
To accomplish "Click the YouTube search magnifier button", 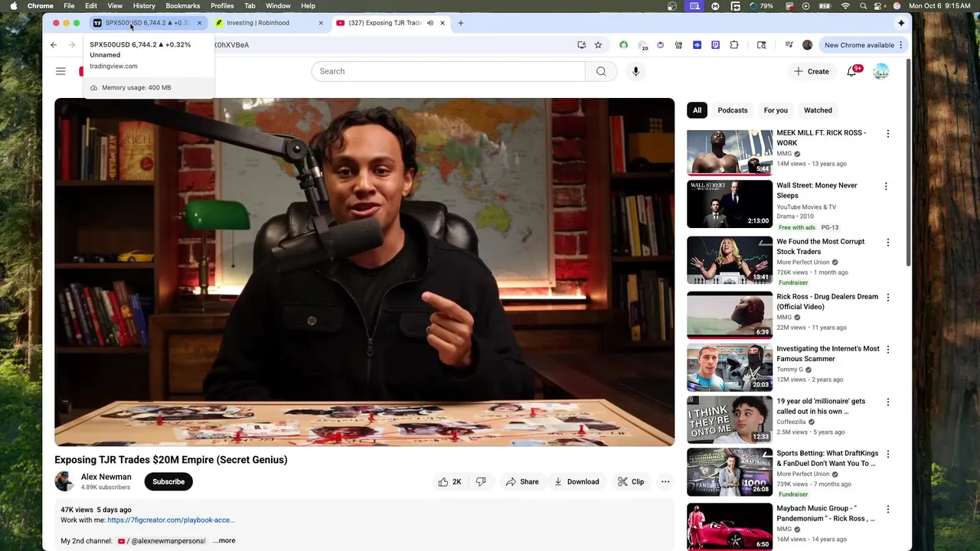I will point(601,71).
